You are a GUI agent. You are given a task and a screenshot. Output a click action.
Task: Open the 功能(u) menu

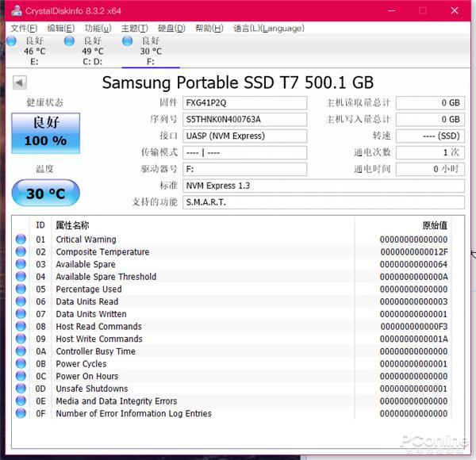[x=98, y=29]
